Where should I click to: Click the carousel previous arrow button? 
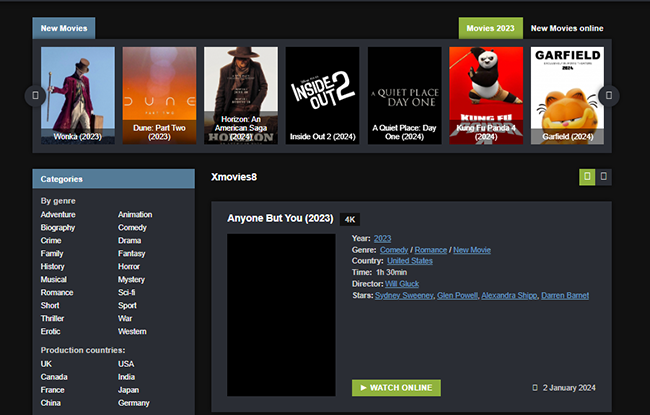click(x=35, y=96)
